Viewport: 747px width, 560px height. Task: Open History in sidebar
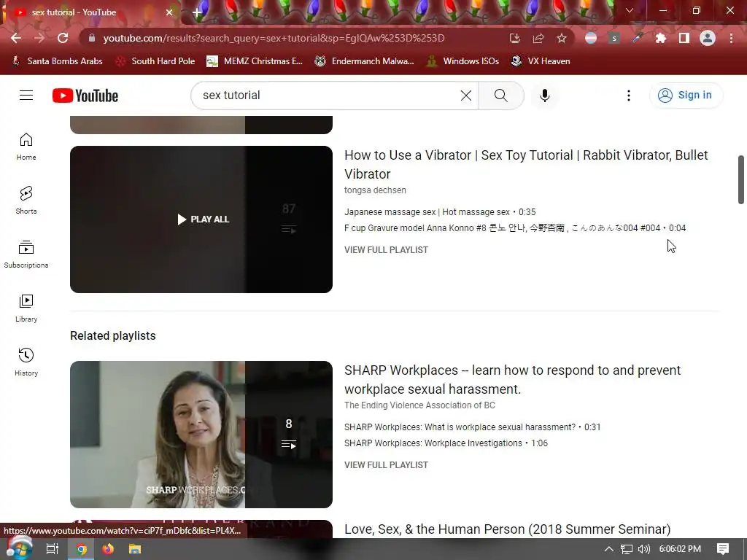(26, 362)
